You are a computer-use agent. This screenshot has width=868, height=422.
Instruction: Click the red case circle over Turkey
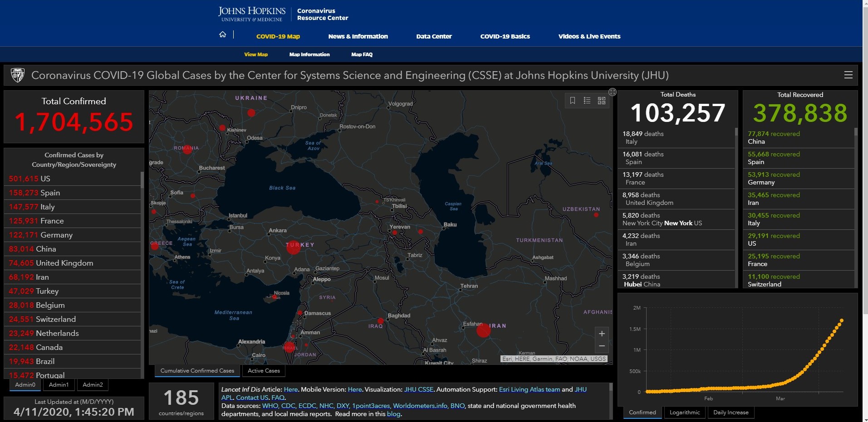294,247
